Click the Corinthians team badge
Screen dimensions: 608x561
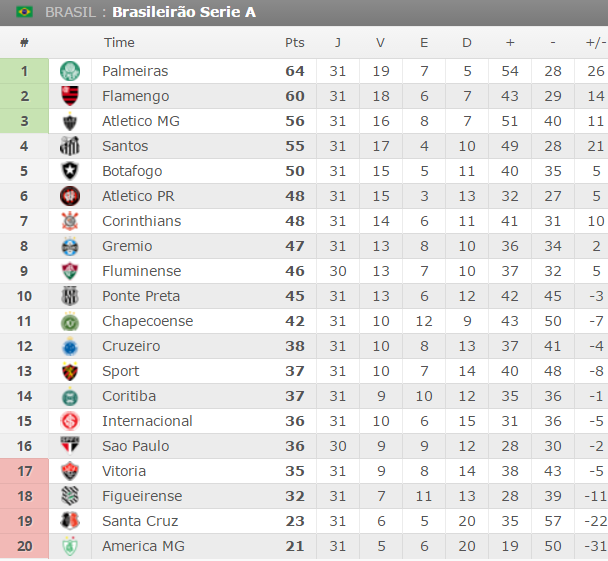click(69, 221)
